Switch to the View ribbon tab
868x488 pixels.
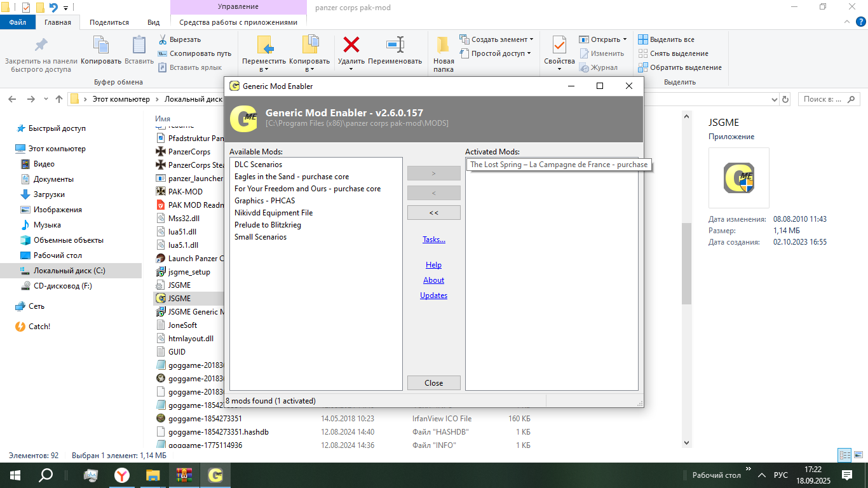[153, 22]
